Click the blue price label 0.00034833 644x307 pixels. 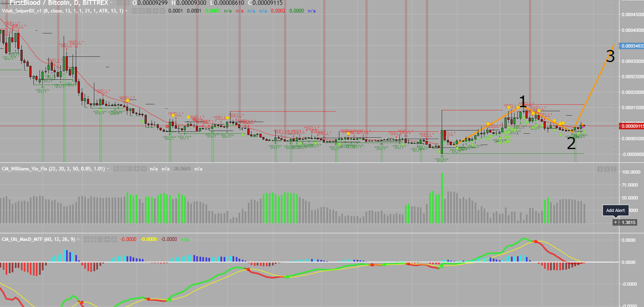632,46
